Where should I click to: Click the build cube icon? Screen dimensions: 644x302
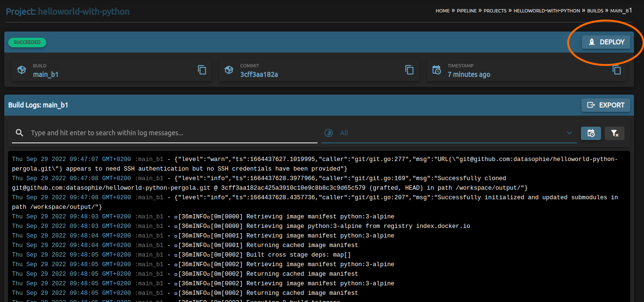pos(21,70)
